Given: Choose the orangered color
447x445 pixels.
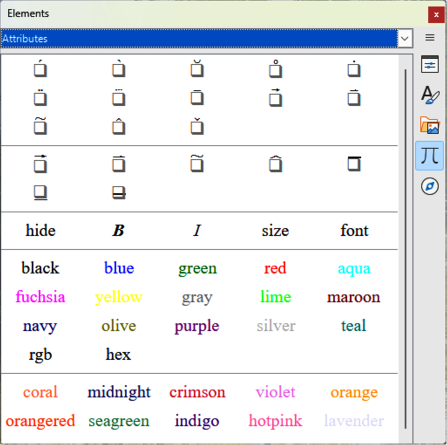Looking at the screenshot, I should pyautogui.click(x=40, y=422).
